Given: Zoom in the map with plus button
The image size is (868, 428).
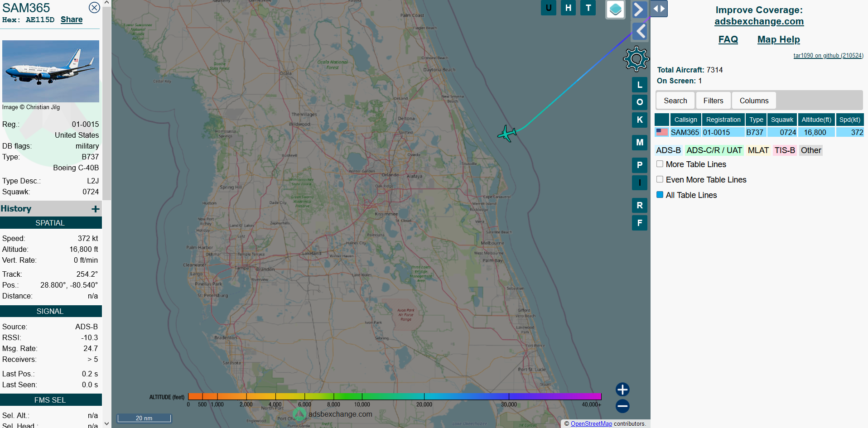Looking at the screenshot, I should [622, 390].
